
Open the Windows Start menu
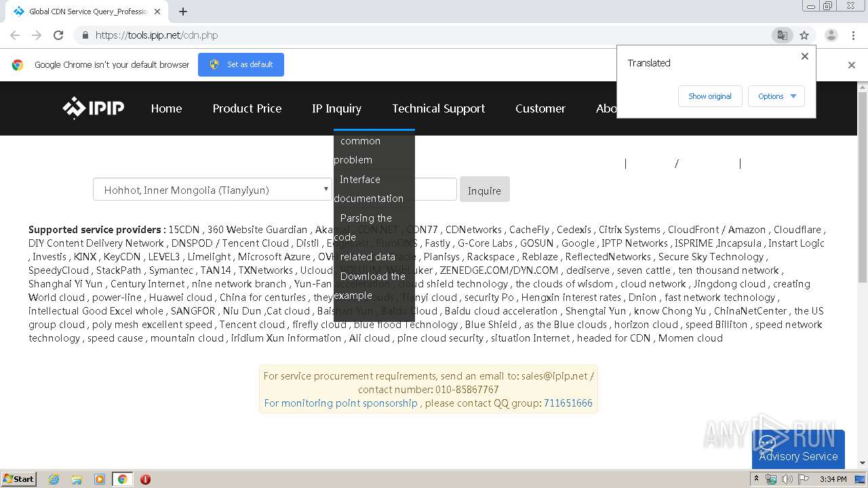18,479
